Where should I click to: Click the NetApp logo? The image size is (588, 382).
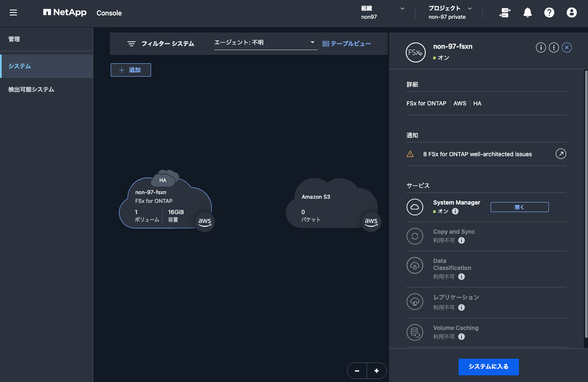click(65, 12)
